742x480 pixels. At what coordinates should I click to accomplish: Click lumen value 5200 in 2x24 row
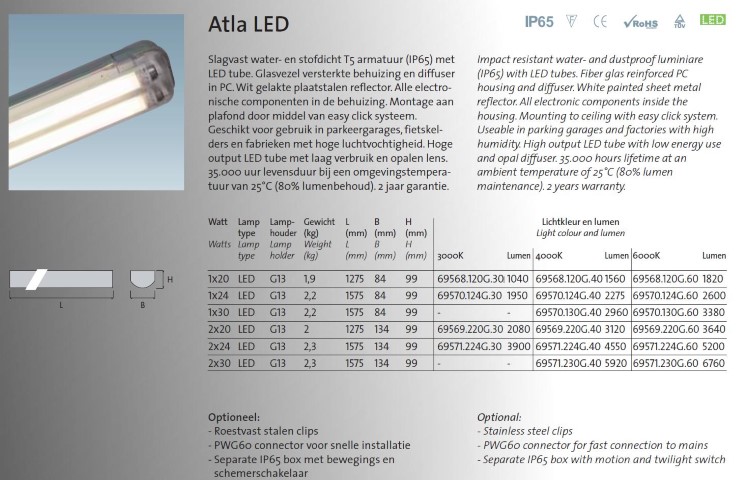point(714,347)
